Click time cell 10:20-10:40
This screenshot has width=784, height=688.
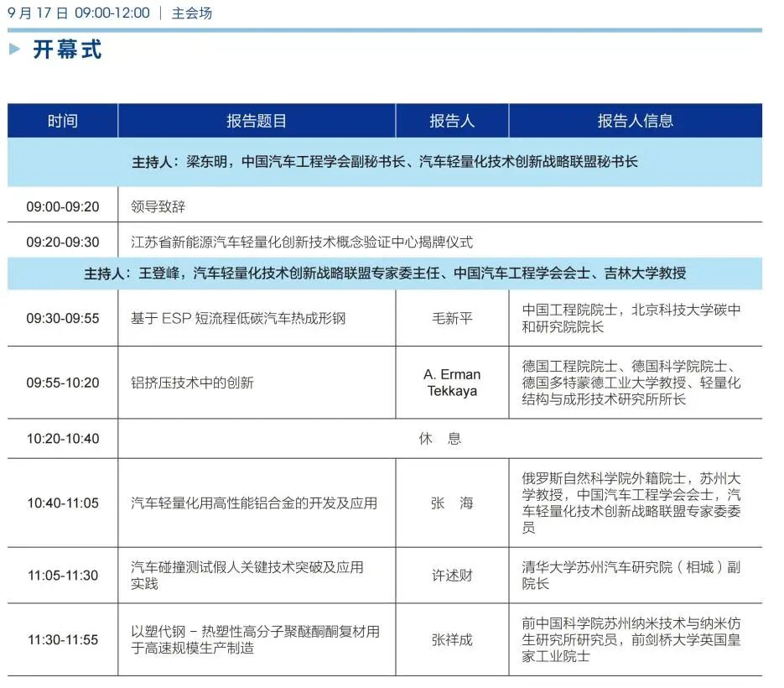point(63,439)
